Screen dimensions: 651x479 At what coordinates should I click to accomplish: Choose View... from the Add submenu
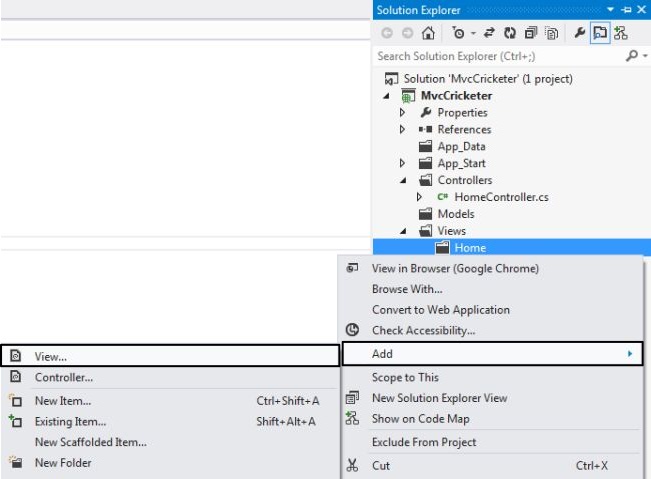point(50,355)
